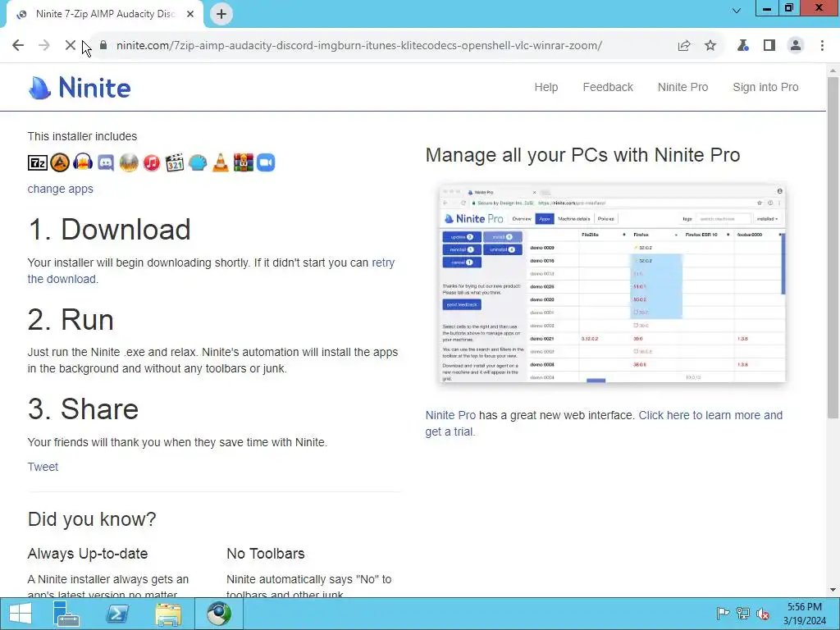Click the forward navigation arrow
Image resolution: width=840 pixels, height=630 pixels.
click(44, 46)
